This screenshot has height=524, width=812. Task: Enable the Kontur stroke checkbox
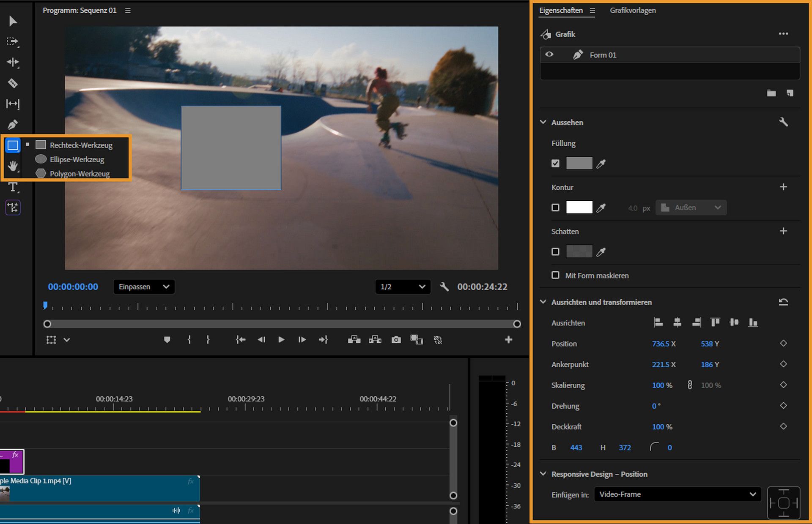click(x=555, y=207)
